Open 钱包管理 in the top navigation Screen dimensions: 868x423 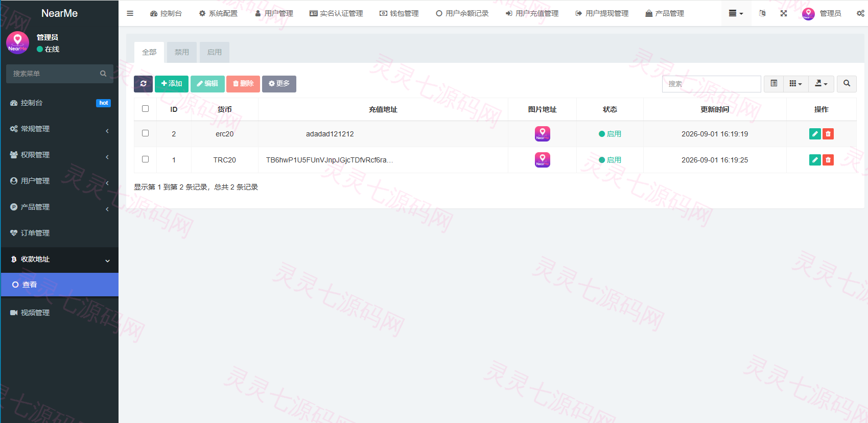399,13
